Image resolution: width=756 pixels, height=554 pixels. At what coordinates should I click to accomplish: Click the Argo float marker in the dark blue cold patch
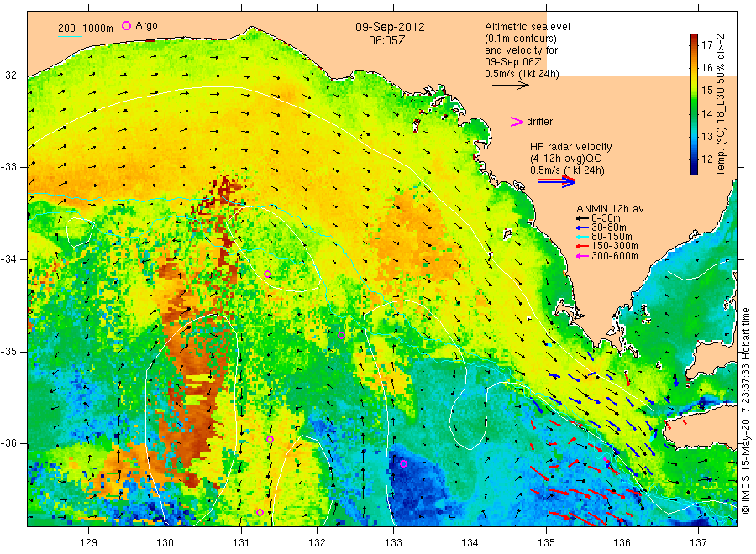click(x=404, y=464)
